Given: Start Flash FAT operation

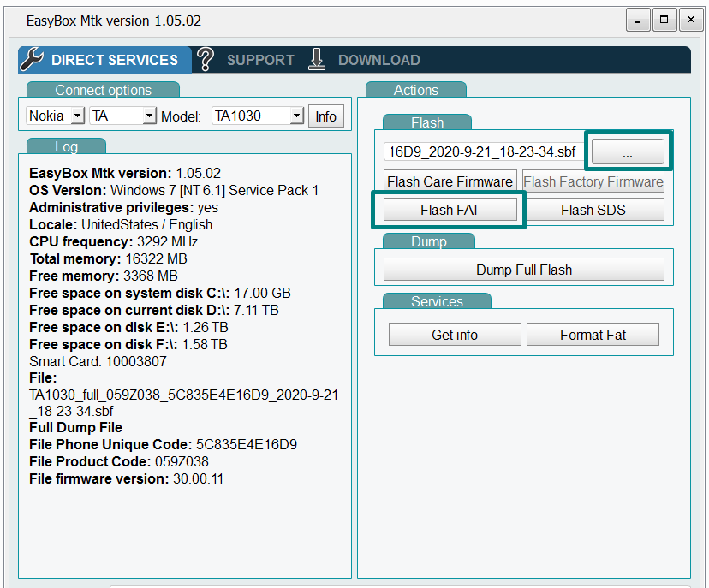Looking at the screenshot, I should click(450, 210).
